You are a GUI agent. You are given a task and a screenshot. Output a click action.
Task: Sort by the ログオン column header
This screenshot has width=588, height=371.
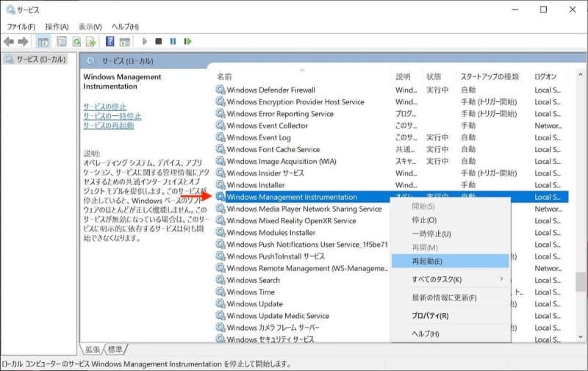click(545, 76)
